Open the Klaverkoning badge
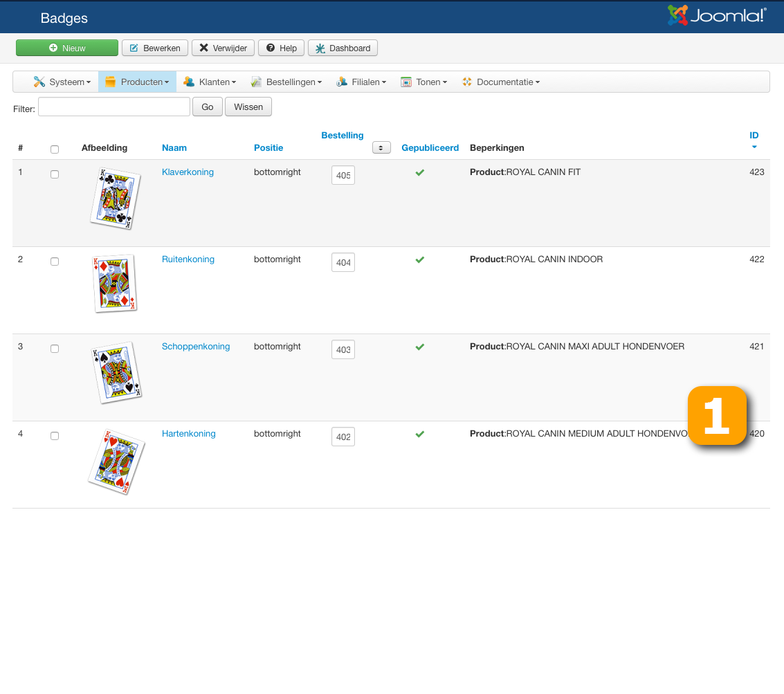Viewport: 784px width, 694px height. point(188,172)
